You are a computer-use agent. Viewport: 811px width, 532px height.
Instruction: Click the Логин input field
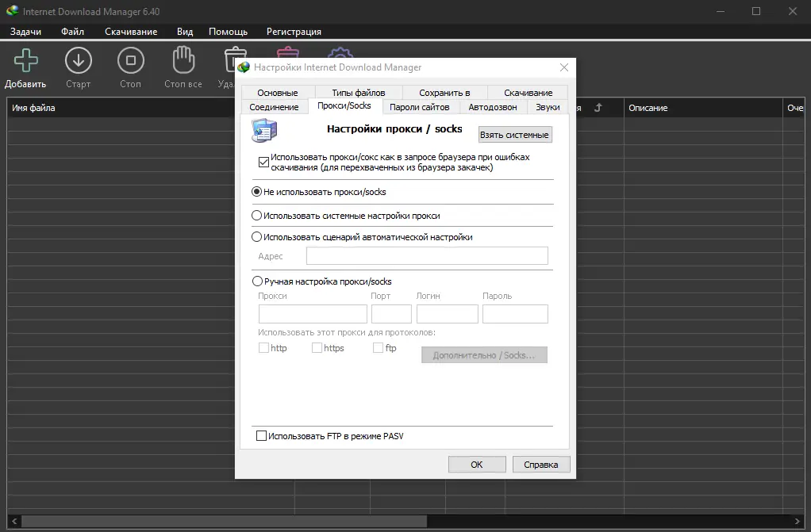(448, 314)
